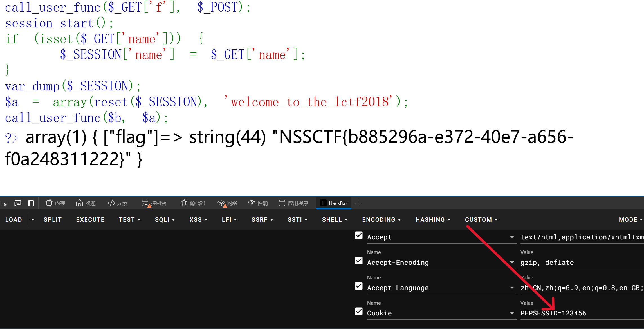Screen dimensions: 644x329
Task: Toggle device emulation icon
Action: click(17, 203)
